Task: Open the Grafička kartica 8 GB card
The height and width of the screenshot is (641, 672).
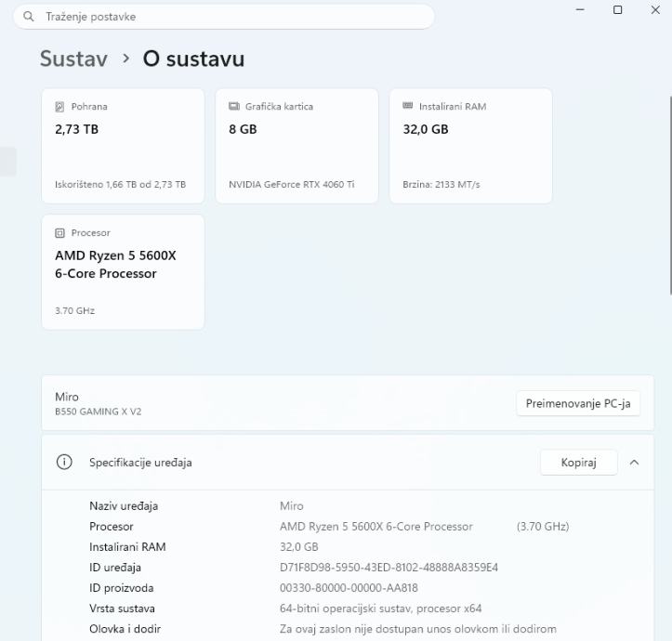Action: tap(296, 146)
